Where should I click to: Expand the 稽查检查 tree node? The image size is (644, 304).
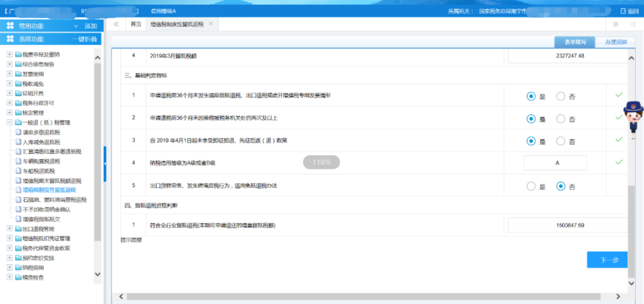[10, 277]
